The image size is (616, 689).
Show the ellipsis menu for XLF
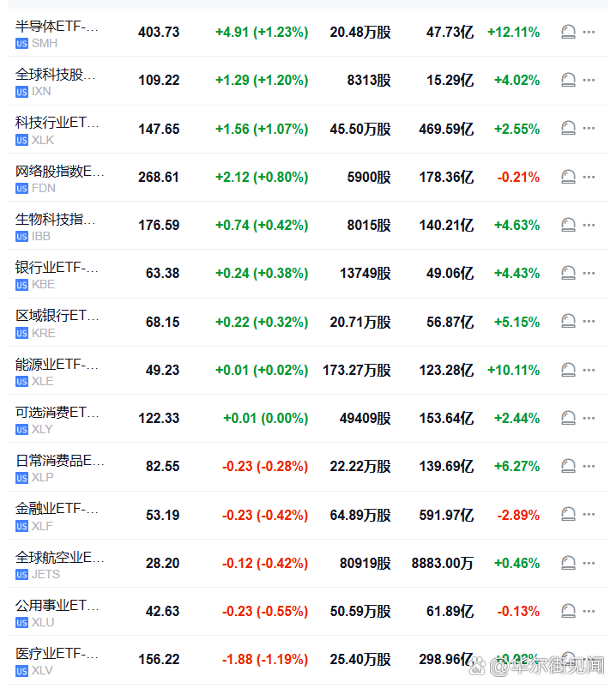(x=589, y=515)
